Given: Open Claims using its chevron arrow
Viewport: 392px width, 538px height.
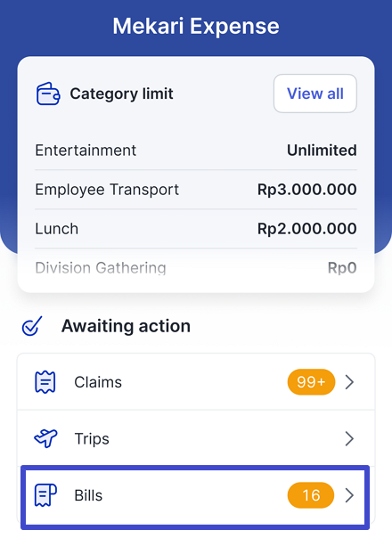Looking at the screenshot, I should click(x=349, y=382).
